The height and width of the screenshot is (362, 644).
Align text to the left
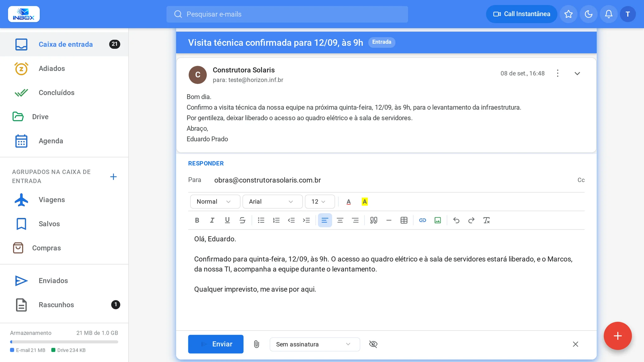(x=325, y=220)
